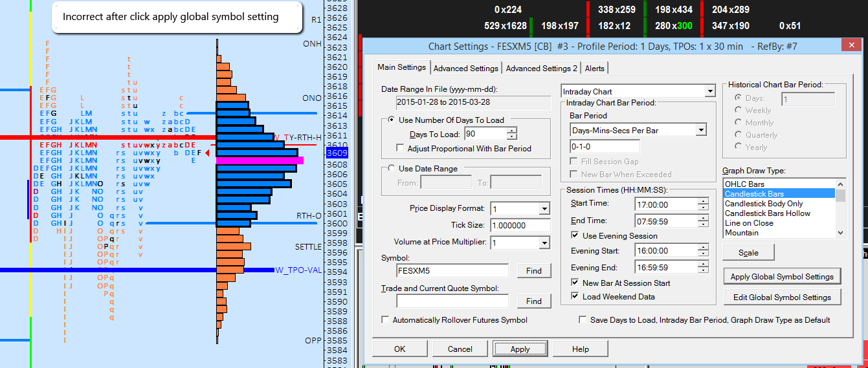The width and height of the screenshot is (868, 368).
Task: Open the Advanced Settings tab
Action: point(466,68)
